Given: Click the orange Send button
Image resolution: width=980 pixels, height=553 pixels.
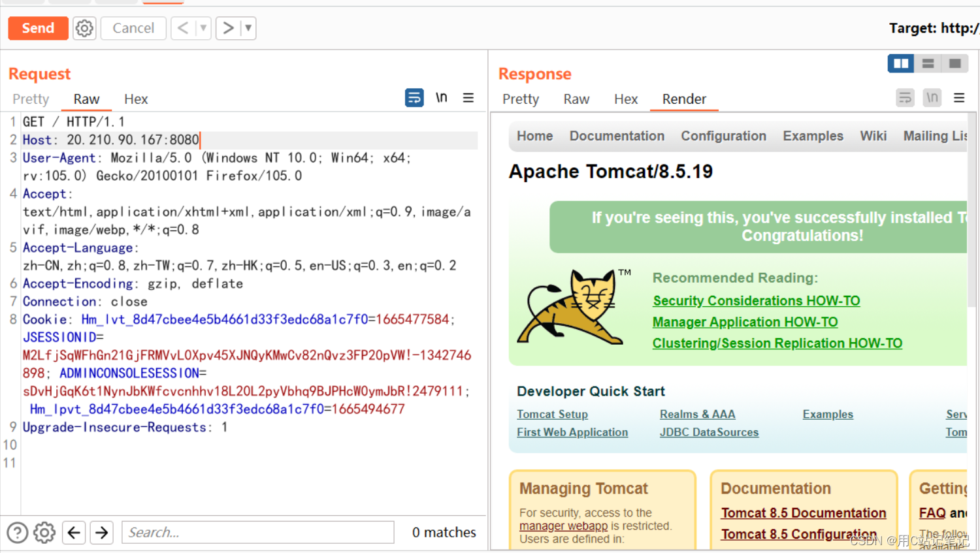Looking at the screenshot, I should (38, 28).
